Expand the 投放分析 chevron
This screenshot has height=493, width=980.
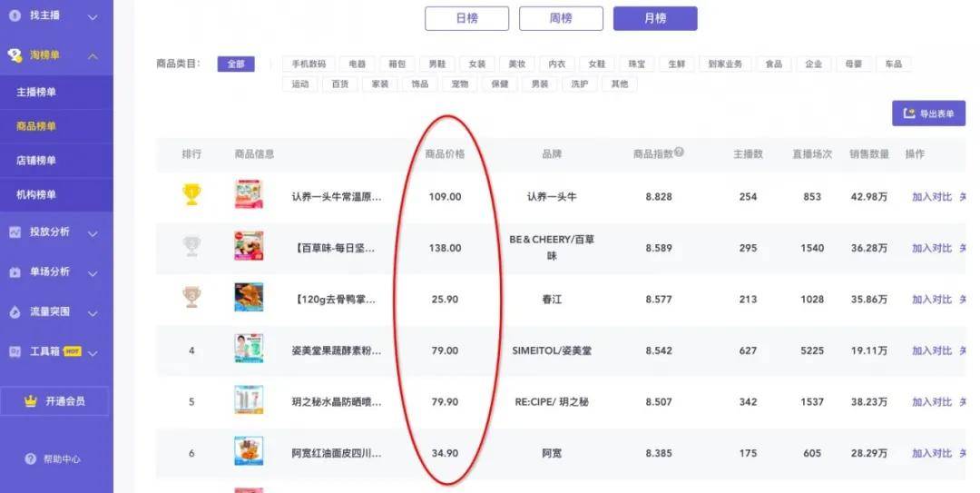coord(93,233)
